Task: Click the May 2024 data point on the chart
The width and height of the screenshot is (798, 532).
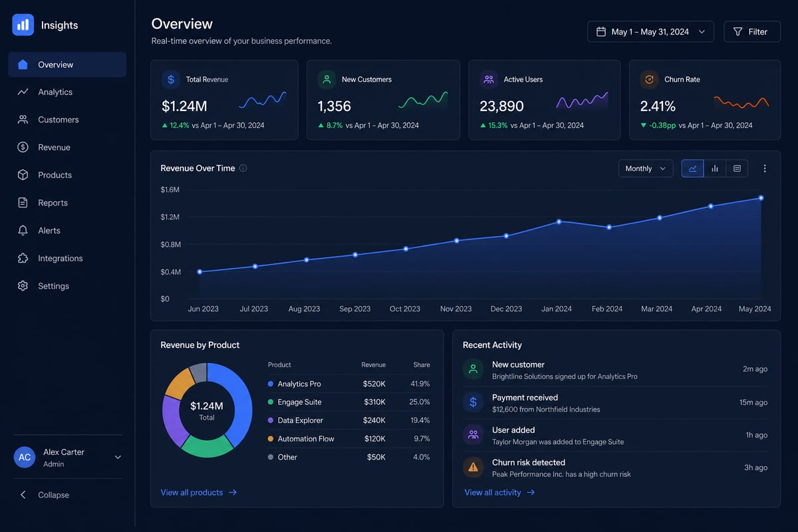Action: [761, 198]
